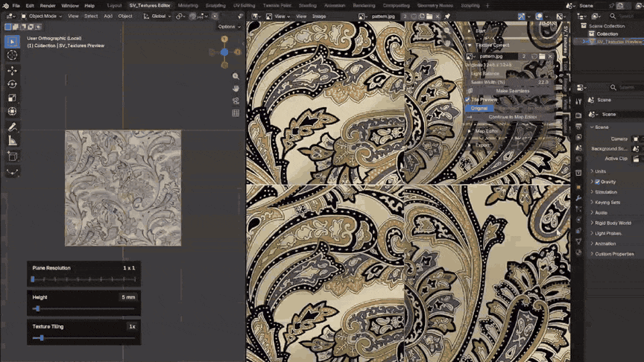Toggle image editor overlays button
Viewport: 644px width, 362px height.
tap(539, 16)
